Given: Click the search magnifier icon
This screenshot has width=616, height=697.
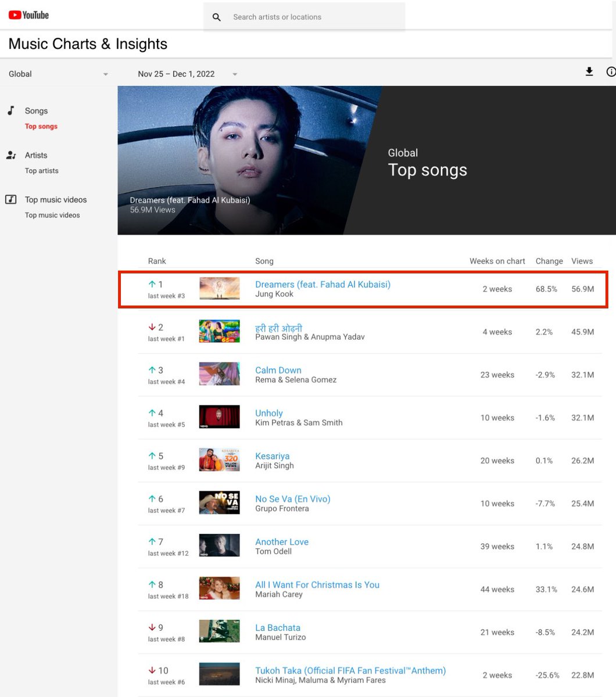Looking at the screenshot, I should (217, 17).
